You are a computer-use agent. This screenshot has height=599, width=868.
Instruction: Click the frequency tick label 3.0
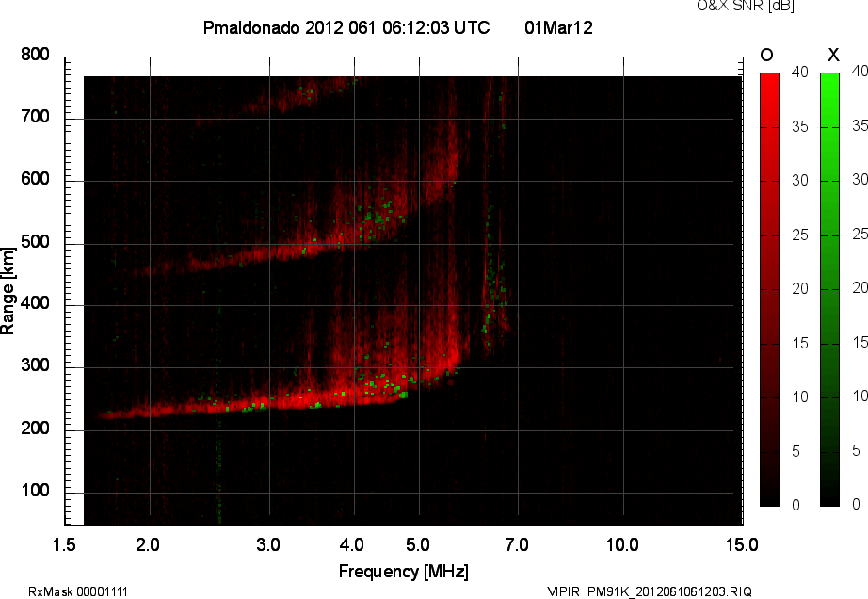(268, 544)
